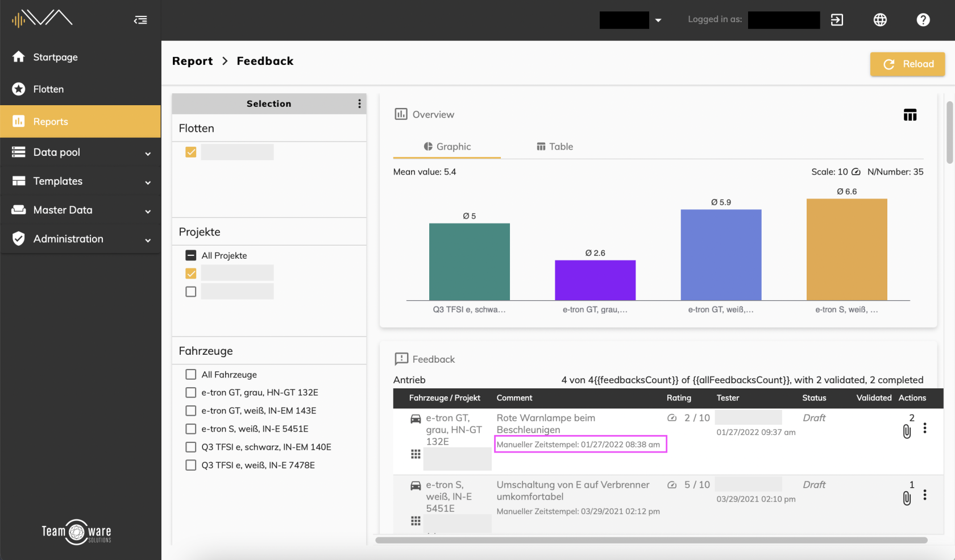Click the Administration shield icon
The image size is (955, 560).
[19, 239]
